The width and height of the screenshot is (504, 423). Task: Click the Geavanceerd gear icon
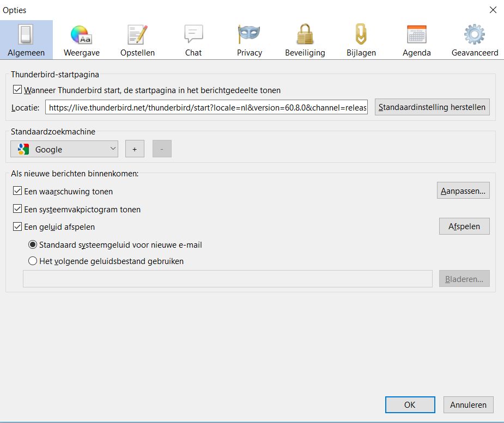pyautogui.click(x=474, y=35)
